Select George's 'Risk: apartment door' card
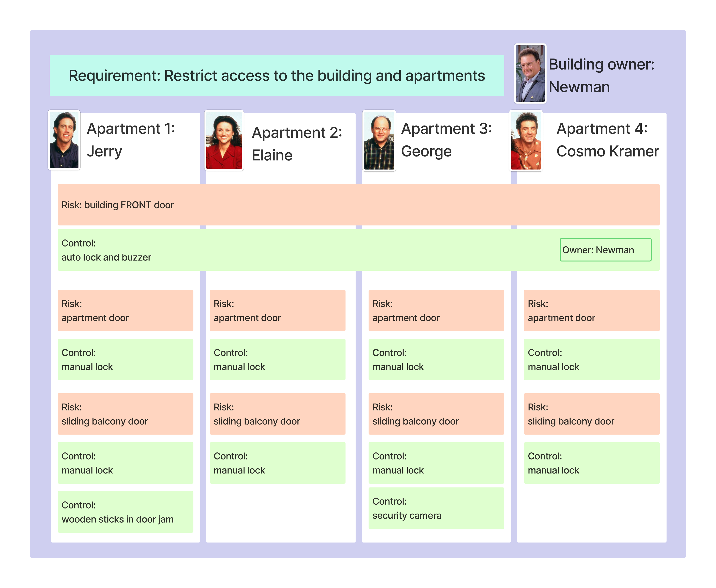The width and height of the screenshot is (716, 588). (436, 310)
